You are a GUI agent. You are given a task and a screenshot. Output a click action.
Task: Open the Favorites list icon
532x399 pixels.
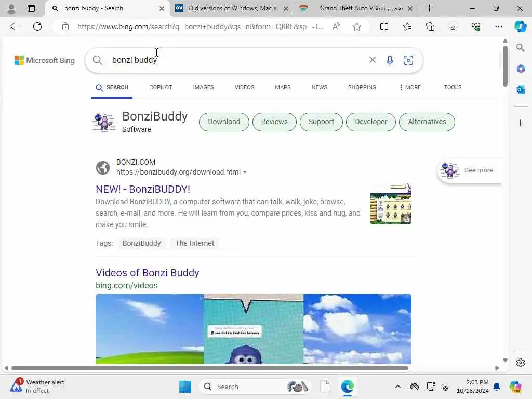tap(407, 26)
